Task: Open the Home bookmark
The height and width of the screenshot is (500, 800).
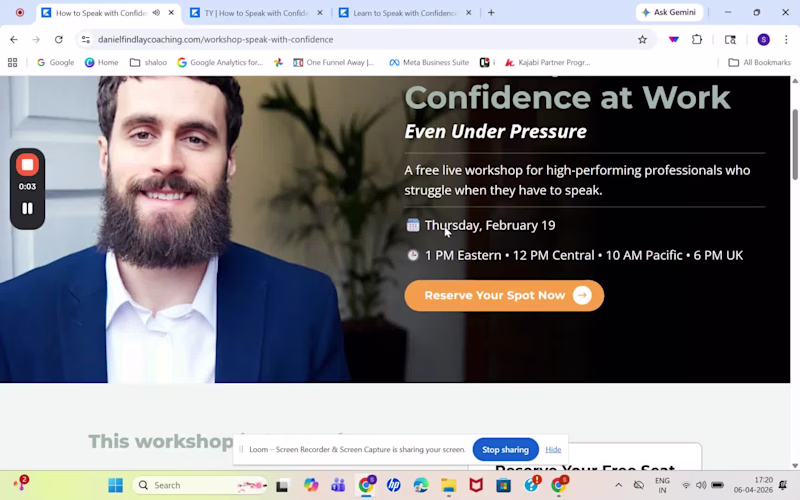Action: pos(102,62)
